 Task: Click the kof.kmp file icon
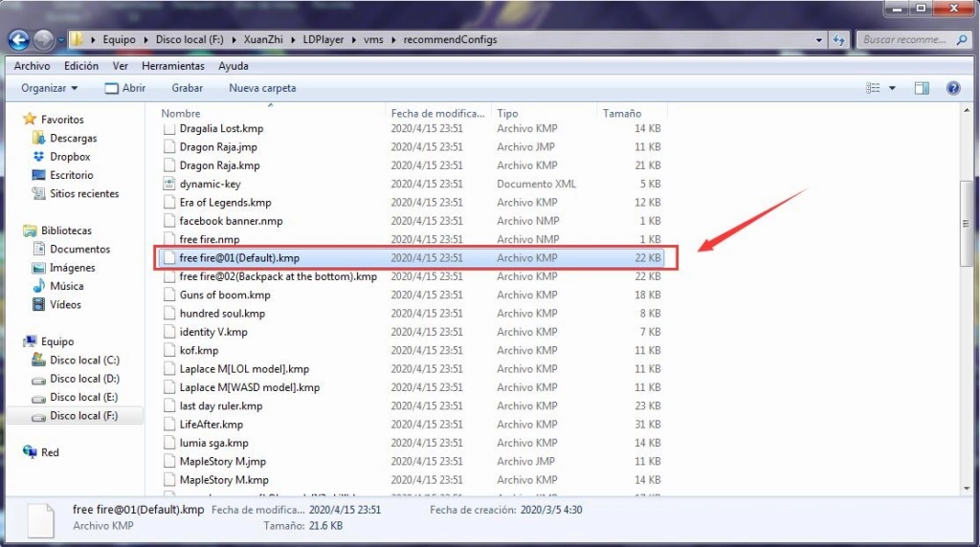[168, 350]
